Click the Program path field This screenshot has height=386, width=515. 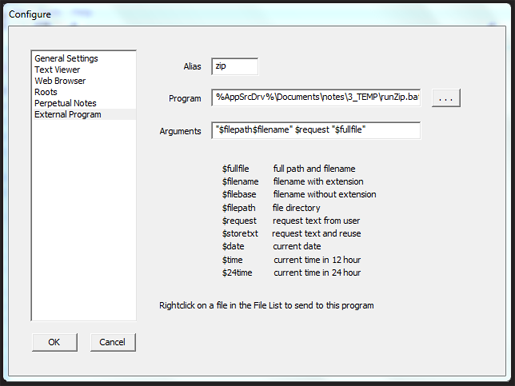[316, 97]
